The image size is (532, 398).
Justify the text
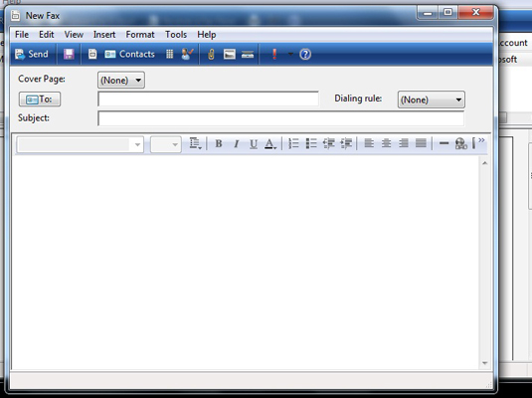pyautogui.click(x=421, y=143)
